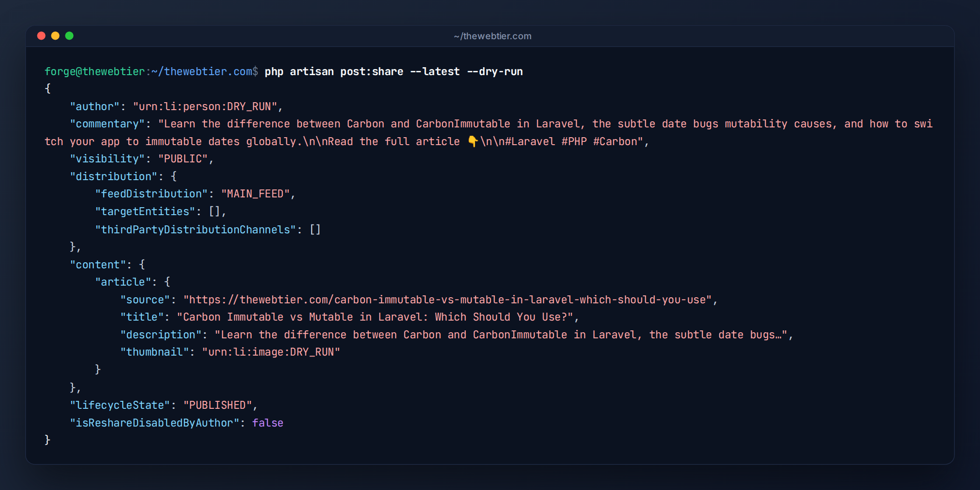The image size is (980, 490).
Task: Click the ~/thewebtier.com window title
Action: (492, 36)
